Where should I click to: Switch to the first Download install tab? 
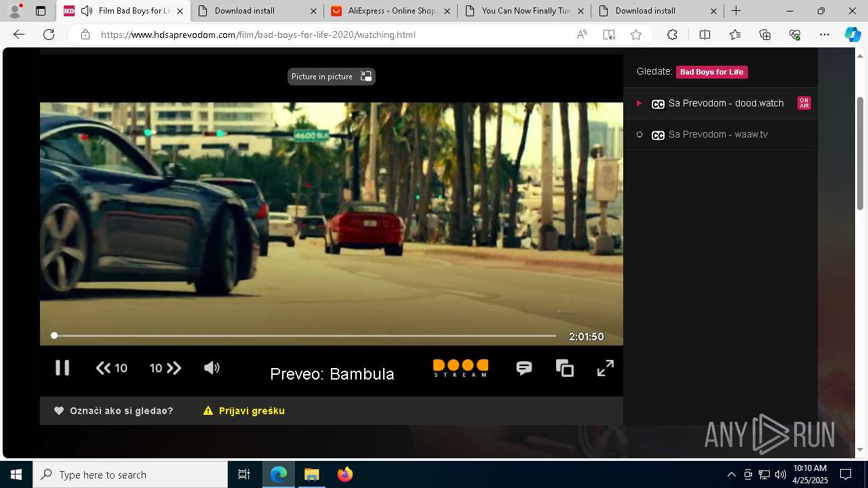pyautogui.click(x=258, y=11)
